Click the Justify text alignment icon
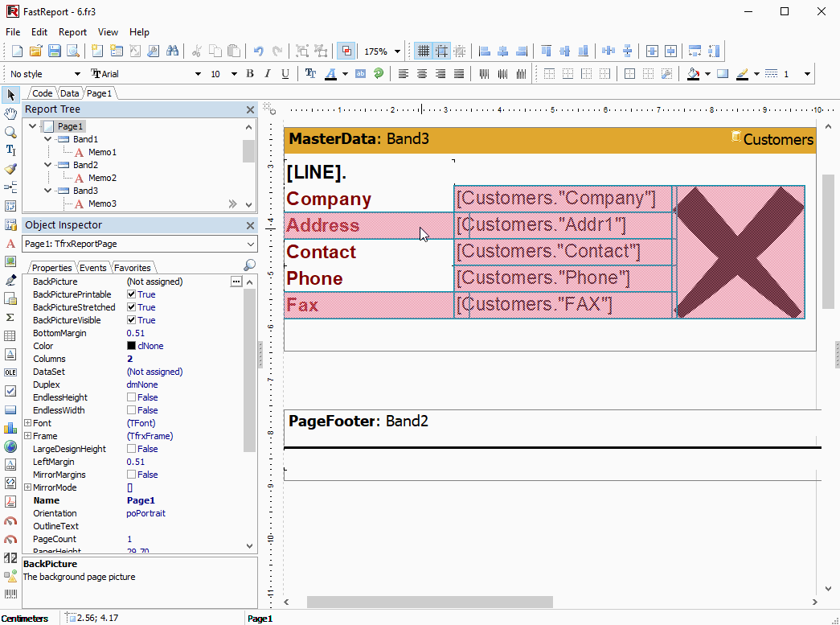This screenshot has width=840, height=625. coord(459,73)
